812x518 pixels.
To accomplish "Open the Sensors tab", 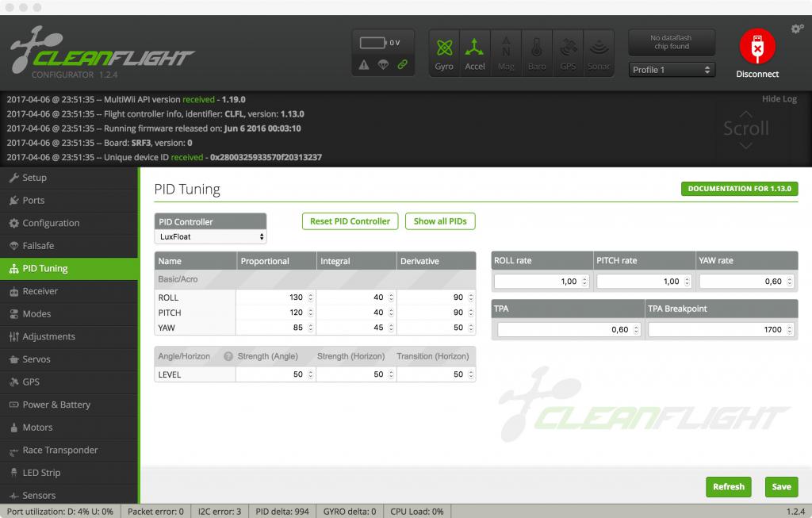I will click(69, 496).
